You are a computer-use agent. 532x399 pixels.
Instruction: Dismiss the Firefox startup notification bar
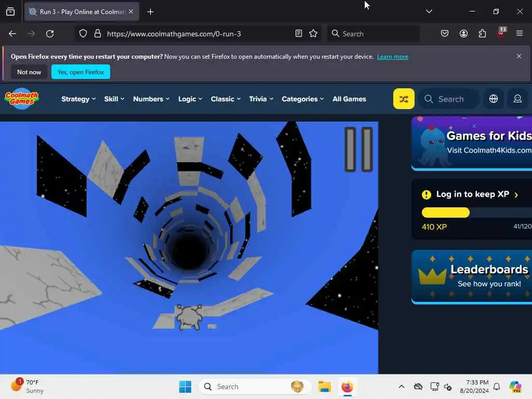[x=519, y=56]
